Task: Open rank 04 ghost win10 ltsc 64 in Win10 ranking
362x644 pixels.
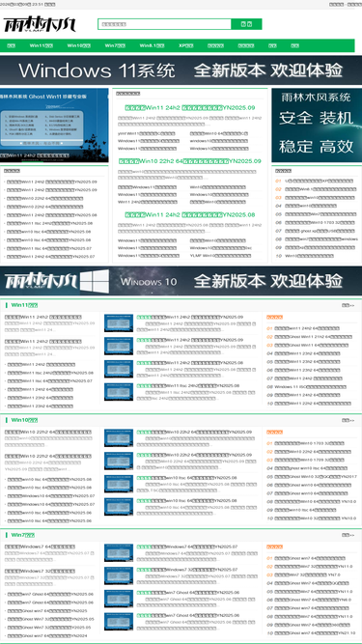Action: (311, 468)
